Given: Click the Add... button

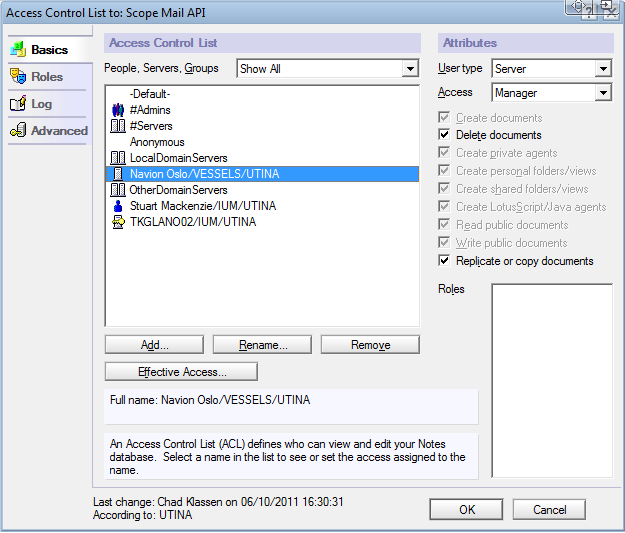Looking at the screenshot, I should [154, 344].
